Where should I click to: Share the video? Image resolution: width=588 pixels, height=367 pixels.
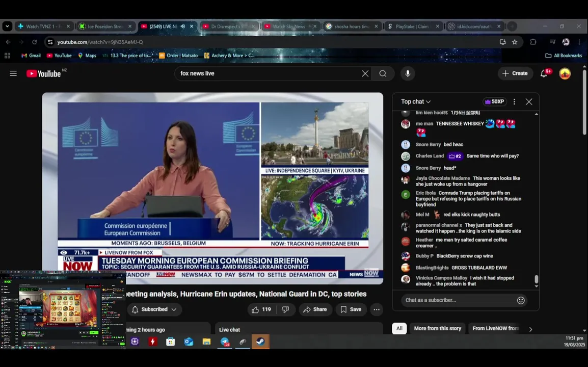click(x=315, y=309)
